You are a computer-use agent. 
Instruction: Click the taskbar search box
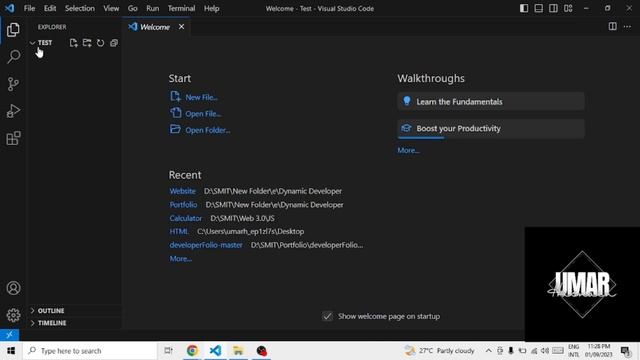[90, 351]
